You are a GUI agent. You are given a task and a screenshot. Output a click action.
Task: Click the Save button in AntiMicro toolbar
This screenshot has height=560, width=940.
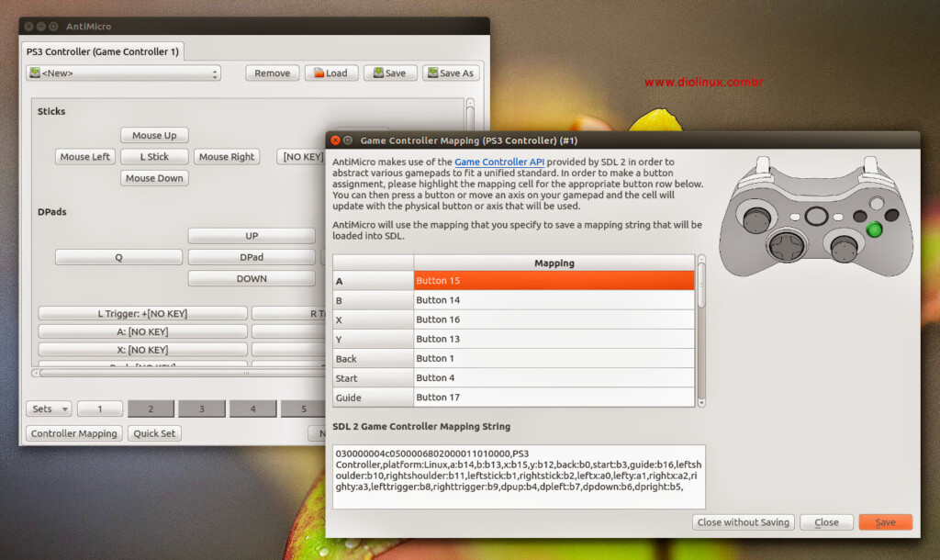pos(390,73)
